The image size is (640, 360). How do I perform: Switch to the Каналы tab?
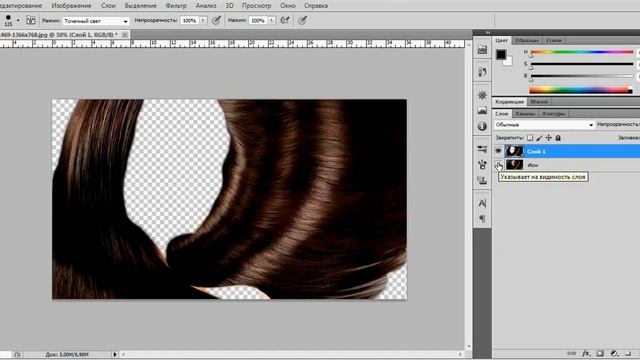pyautogui.click(x=525, y=113)
